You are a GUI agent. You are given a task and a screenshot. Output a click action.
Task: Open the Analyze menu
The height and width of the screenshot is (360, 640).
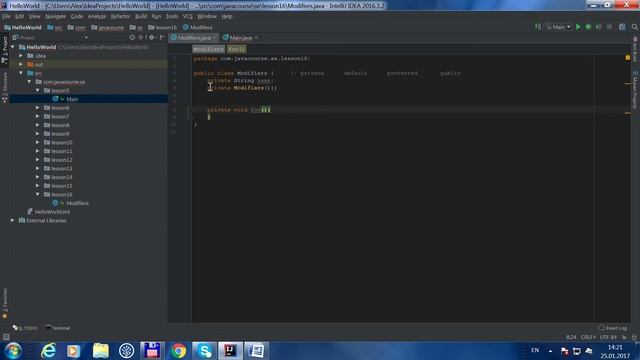(97, 16)
